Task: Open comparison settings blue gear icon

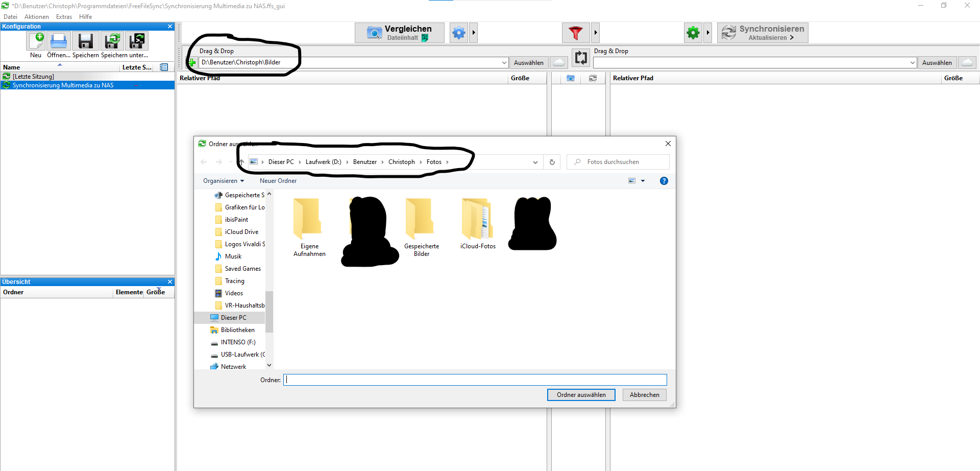Action: [459, 33]
